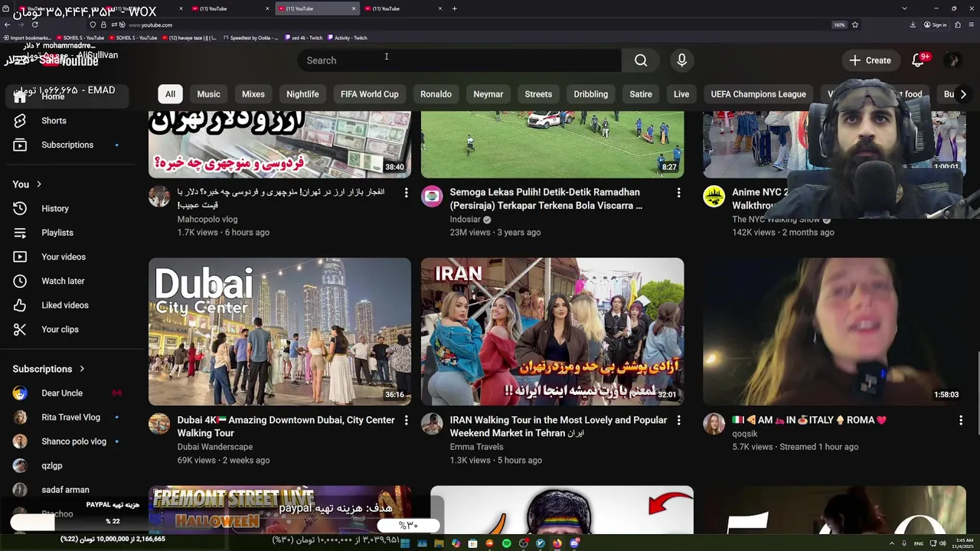Select the Live filter chip
This screenshot has height=551, width=980.
[681, 94]
